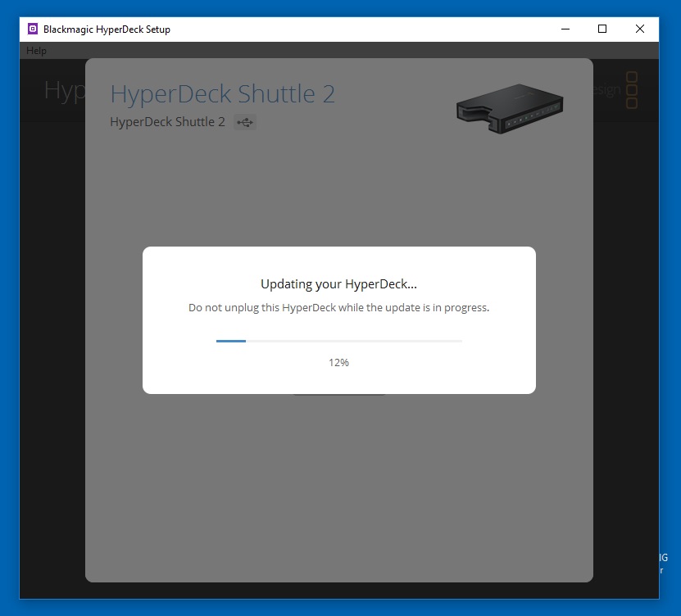Click the partially hidden "Hyp" header text
Screen dimensions: 681x616
tap(64, 90)
